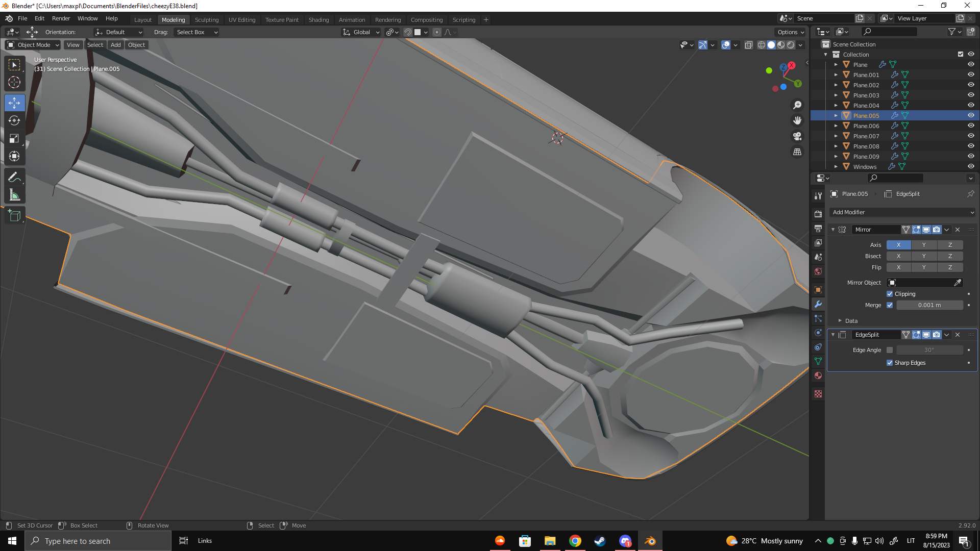Click the Merge distance 0.001 m field

pos(929,305)
